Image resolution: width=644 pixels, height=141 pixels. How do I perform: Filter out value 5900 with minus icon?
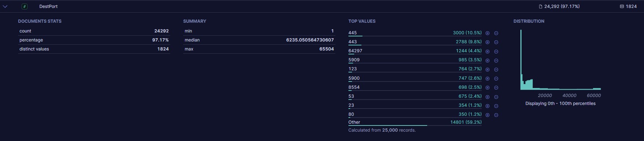(x=496, y=79)
